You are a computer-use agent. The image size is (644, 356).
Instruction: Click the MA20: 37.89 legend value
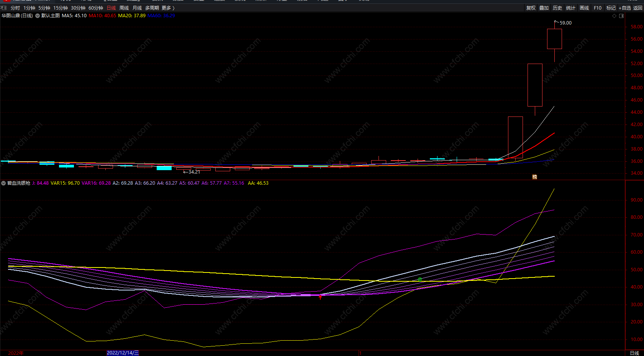[132, 16]
